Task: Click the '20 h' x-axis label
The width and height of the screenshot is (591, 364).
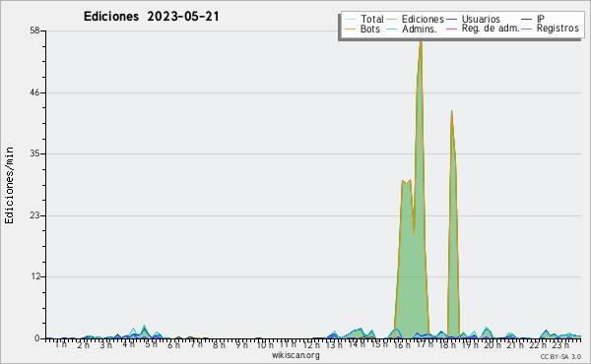Action: 492,344
